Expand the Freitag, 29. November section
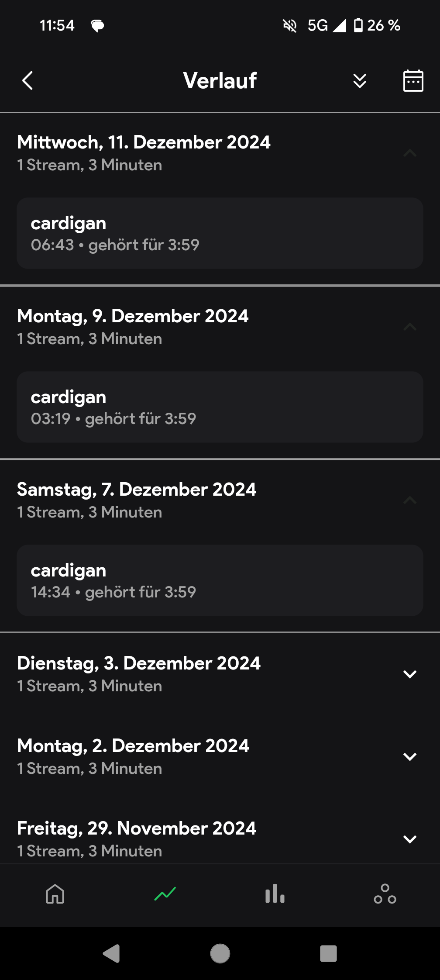The width and height of the screenshot is (440, 980). pyautogui.click(x=409, y=839)
